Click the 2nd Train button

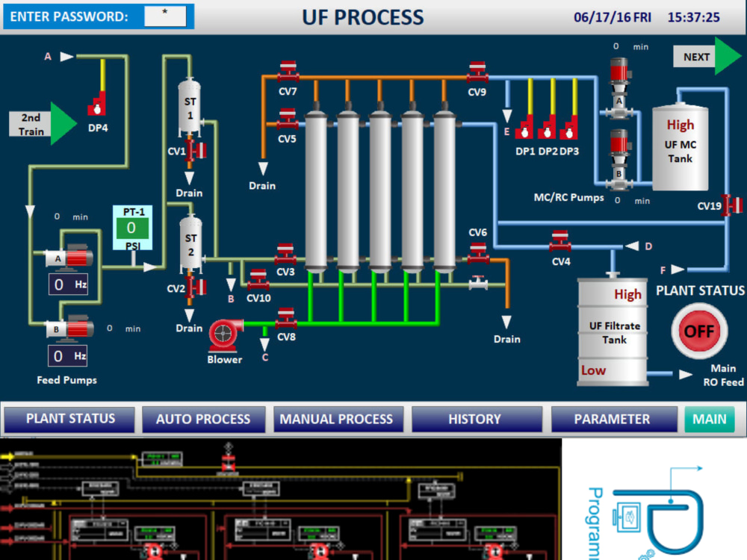point(31,124)
